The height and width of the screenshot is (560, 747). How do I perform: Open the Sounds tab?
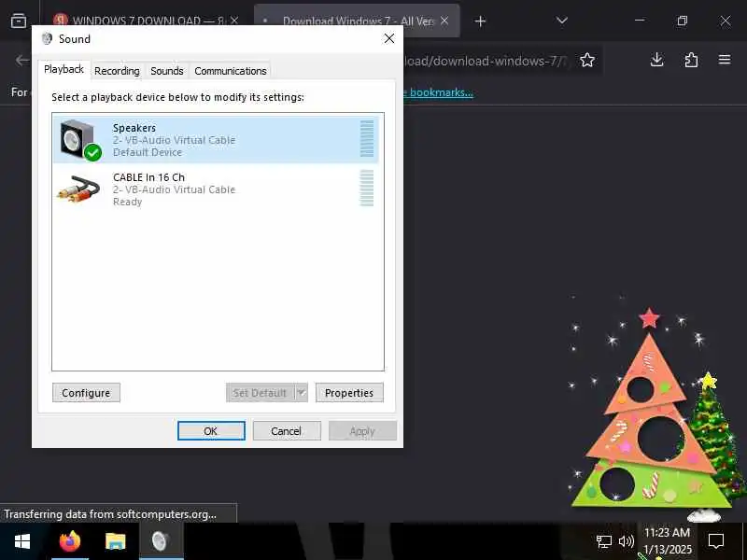(167, 71)
